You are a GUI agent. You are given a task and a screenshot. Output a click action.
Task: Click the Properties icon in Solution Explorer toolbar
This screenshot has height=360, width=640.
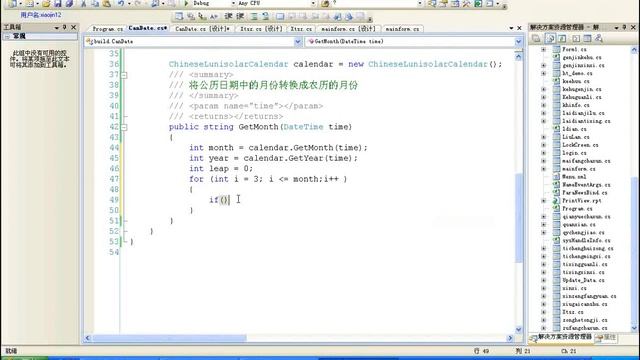coord(536,39)
